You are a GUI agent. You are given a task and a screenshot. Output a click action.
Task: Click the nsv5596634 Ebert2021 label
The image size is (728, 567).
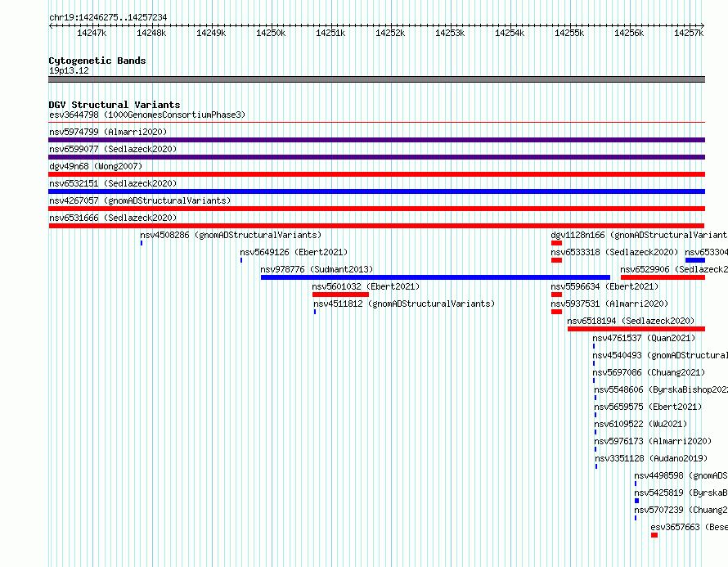pos(605,286)
